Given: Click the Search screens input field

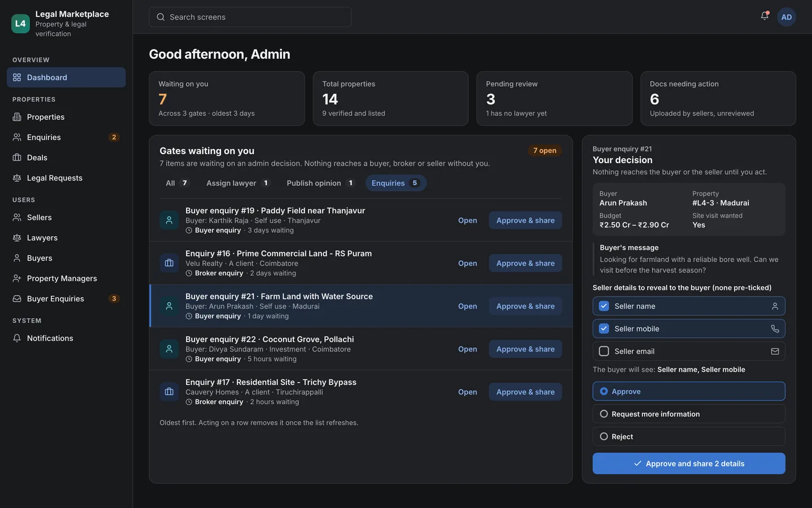Looking at the screenshot, I should tap(250, 17).
